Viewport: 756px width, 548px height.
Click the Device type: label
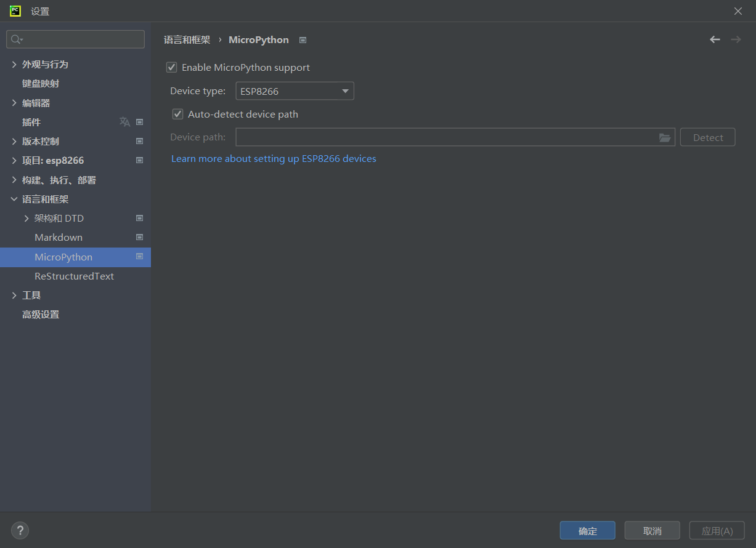tap(198, 91)
